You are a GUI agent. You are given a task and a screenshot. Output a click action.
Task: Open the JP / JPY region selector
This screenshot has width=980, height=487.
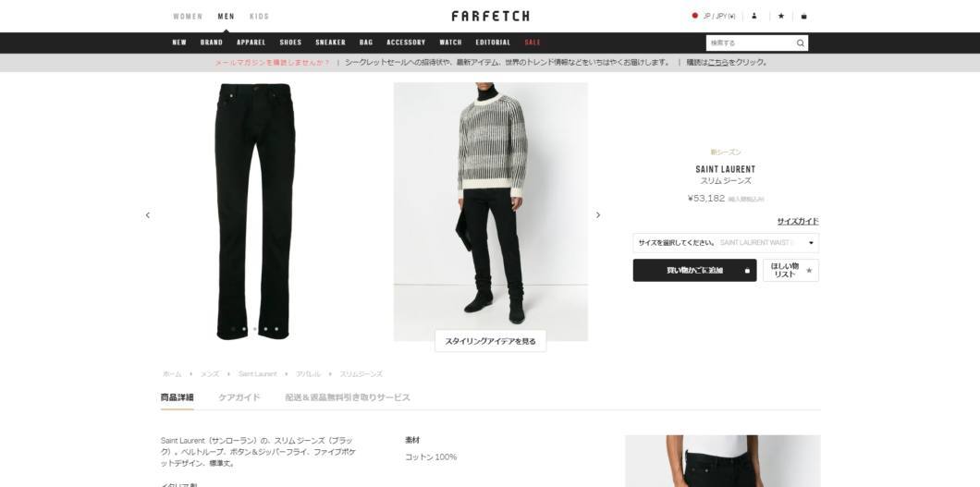click(x=714, y=17)
